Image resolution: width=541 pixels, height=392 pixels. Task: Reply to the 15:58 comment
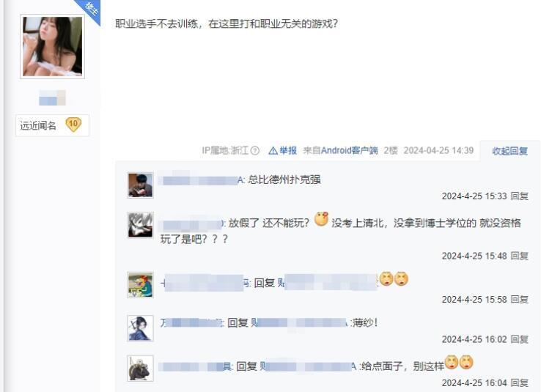click(x=519, y=299)
